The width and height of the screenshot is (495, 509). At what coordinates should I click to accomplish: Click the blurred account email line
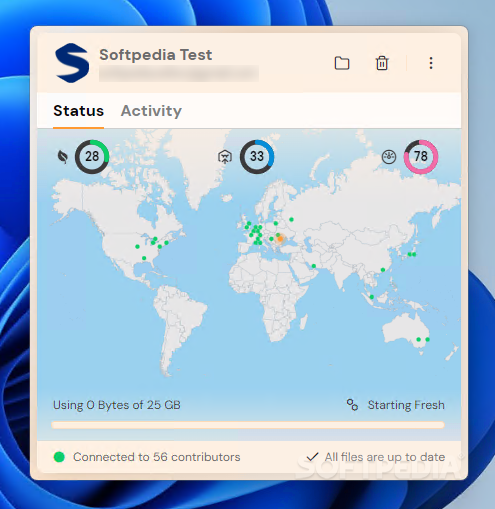179,74
